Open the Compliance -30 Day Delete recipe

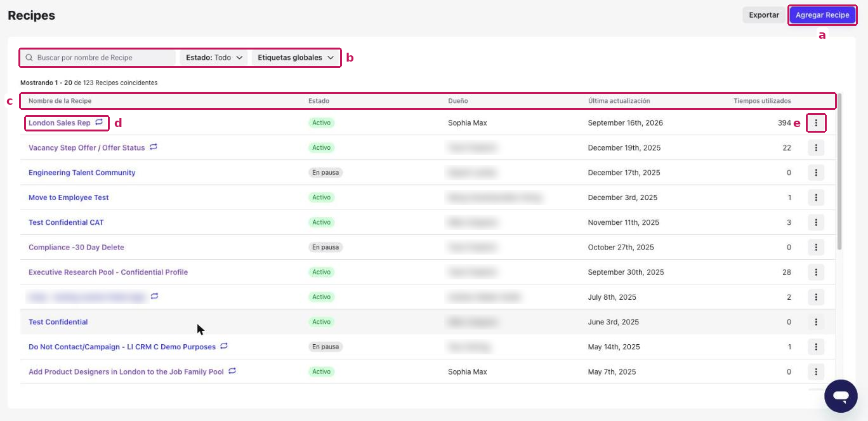[x=76, y=247]
